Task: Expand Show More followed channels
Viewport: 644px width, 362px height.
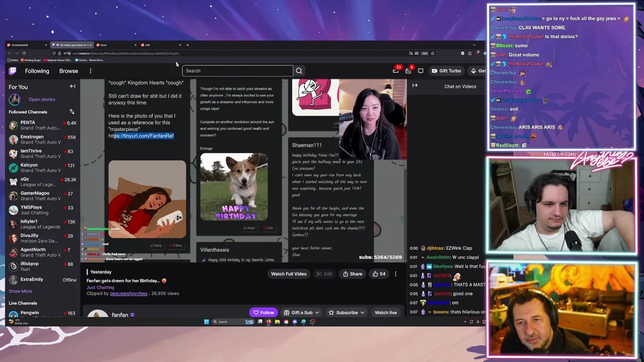Action: click(x=20, y=291)
